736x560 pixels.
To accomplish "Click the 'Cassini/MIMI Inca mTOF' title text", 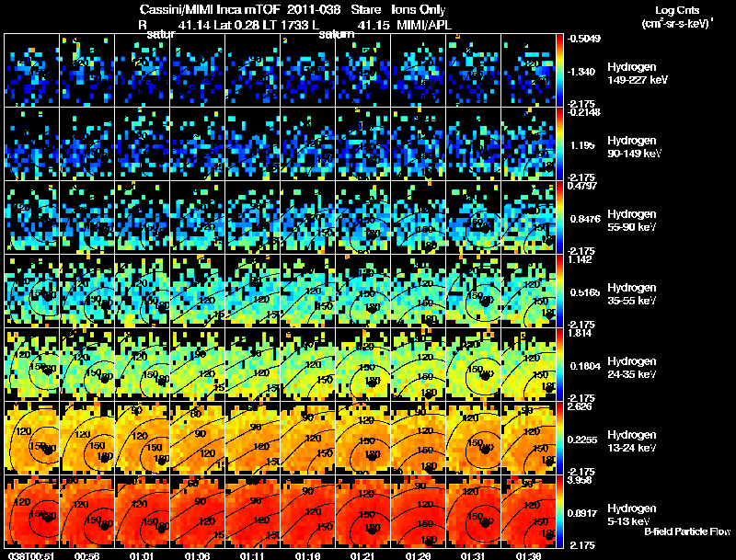I will 210,9.
